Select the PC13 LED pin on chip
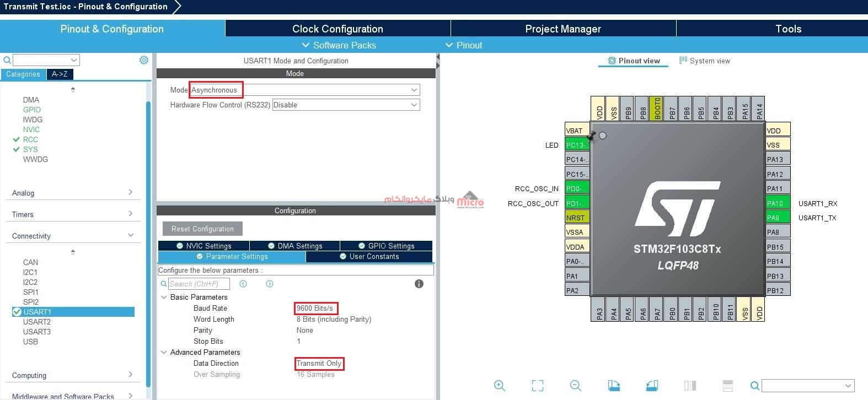The image size is (868, 400). coord(577,145)
